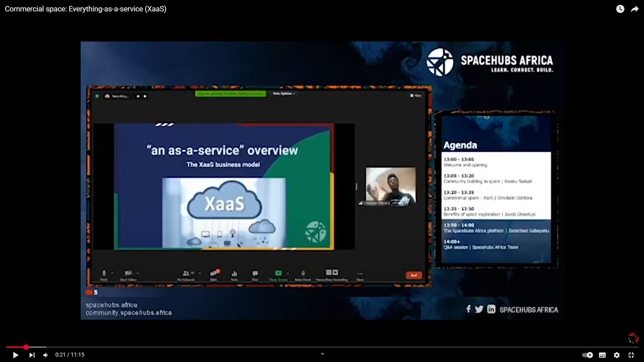This screenshot has width=644, height=362.
Task: Mute the YouTube player volume
Action: click(x=46, y=355)
